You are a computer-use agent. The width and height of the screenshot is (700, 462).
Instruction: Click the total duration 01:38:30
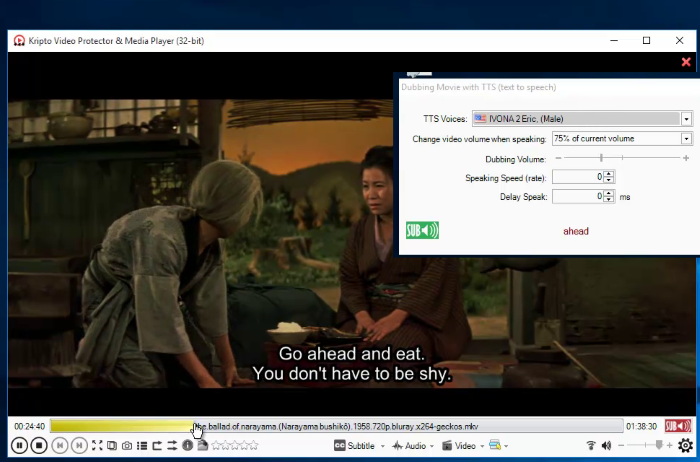642,426
